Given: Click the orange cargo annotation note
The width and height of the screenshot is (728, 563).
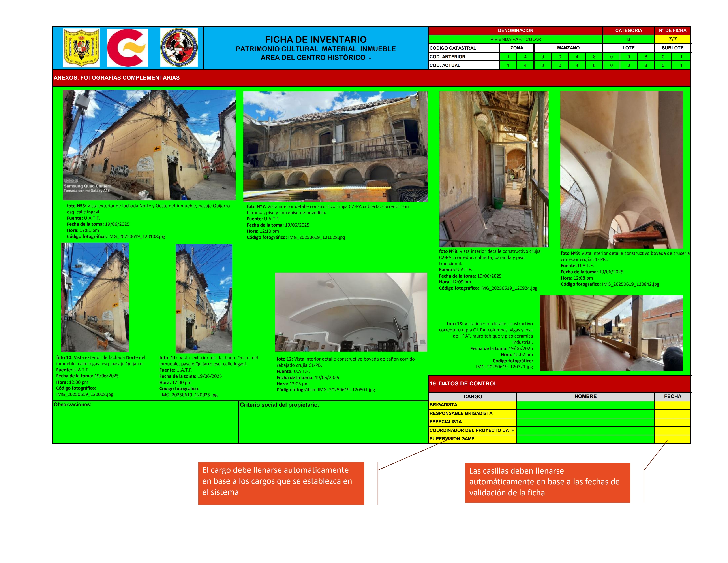Looking at the screenshot, I should point(281,483).
